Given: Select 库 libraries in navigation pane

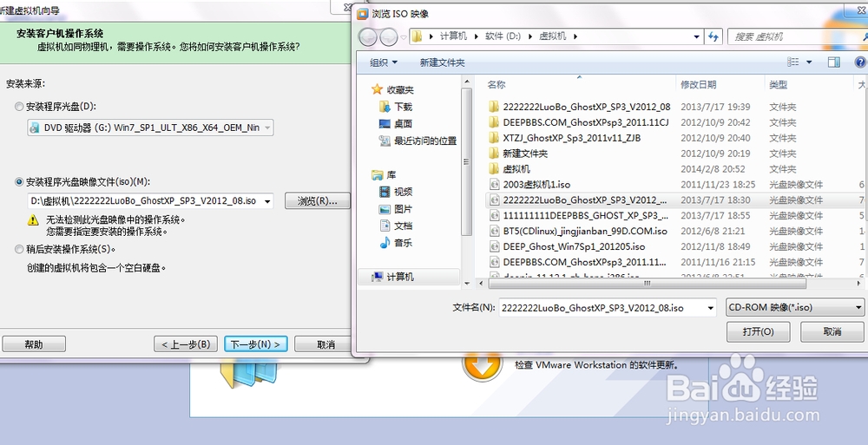Looking at the screenshot, I should point(385,175).
